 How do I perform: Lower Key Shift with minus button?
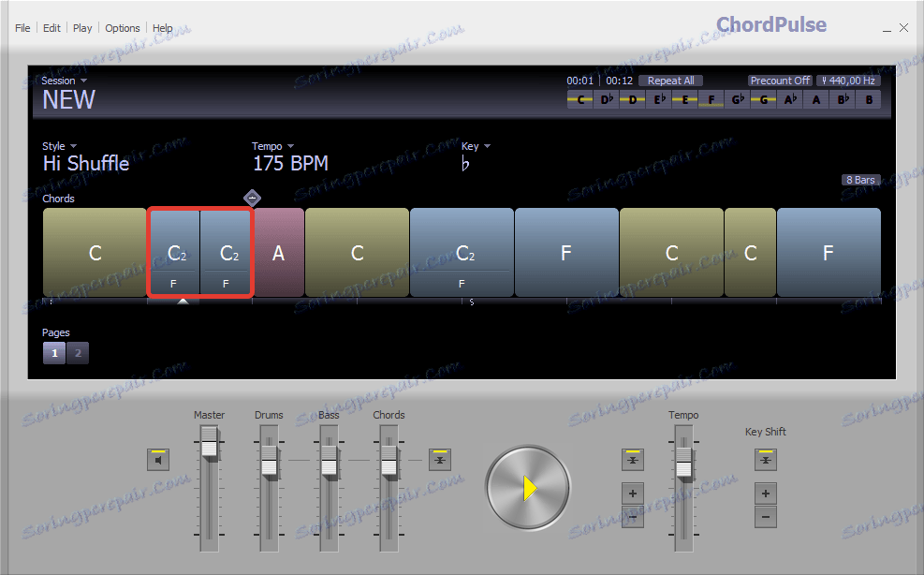tap(766, 517)
